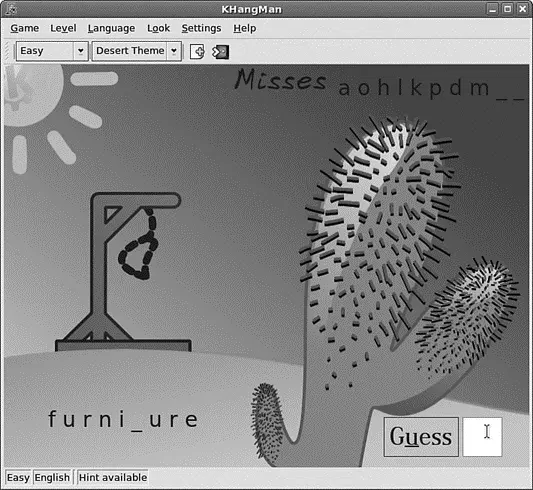The width and height of the screenshot is (533, 490).
Task: Click the Quit game toolbar icon
Action: (220, 52)
